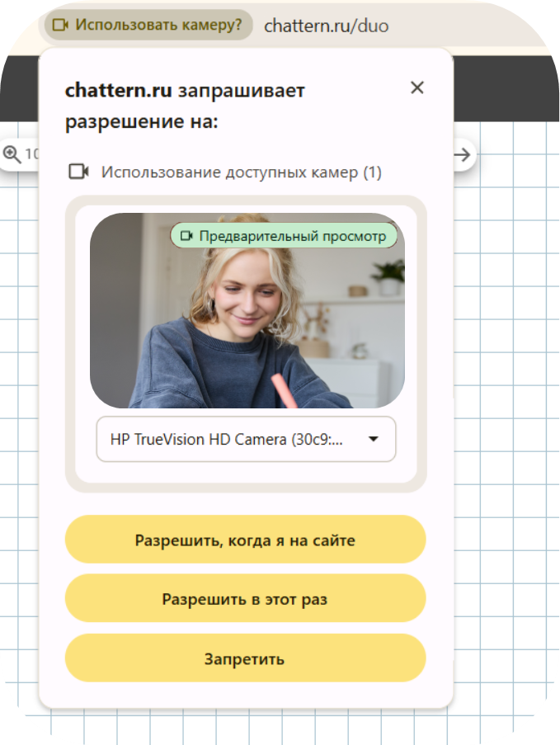Screen dimensions: 560x745
Task: Open the HP TrueVision HD Camera dropdown
Action: tap(246, 439)
